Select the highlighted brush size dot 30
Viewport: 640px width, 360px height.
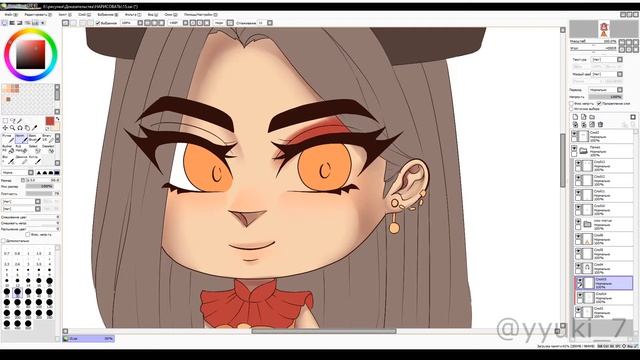point(17,291)
